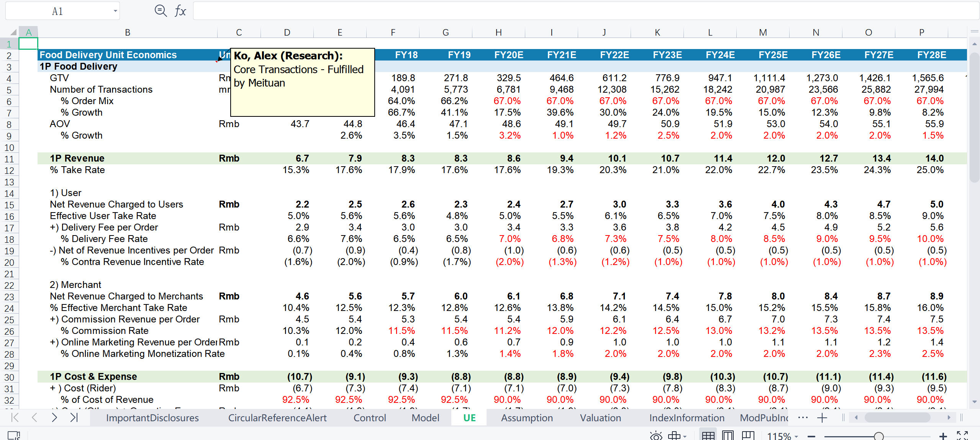Click the eye protection mode icon
Image resolution: width=980 pixels, height=440 pixels.
click(x=656, y=436)
